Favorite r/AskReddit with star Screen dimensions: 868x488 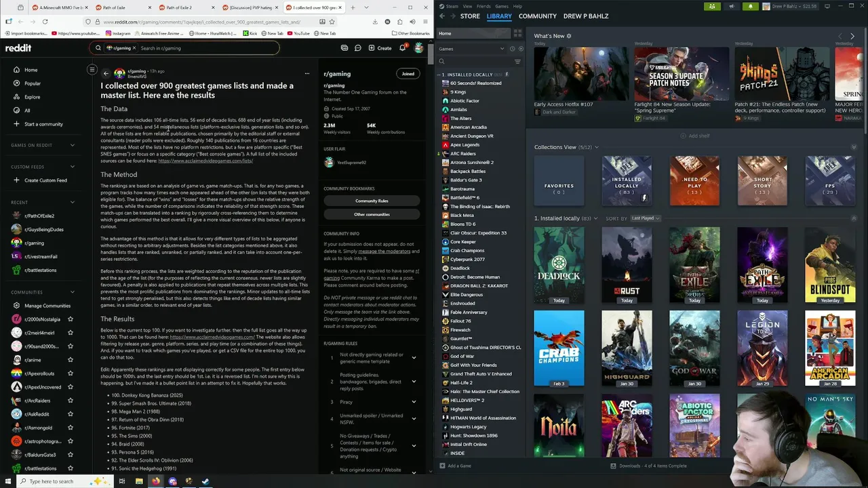pos(70,414)
